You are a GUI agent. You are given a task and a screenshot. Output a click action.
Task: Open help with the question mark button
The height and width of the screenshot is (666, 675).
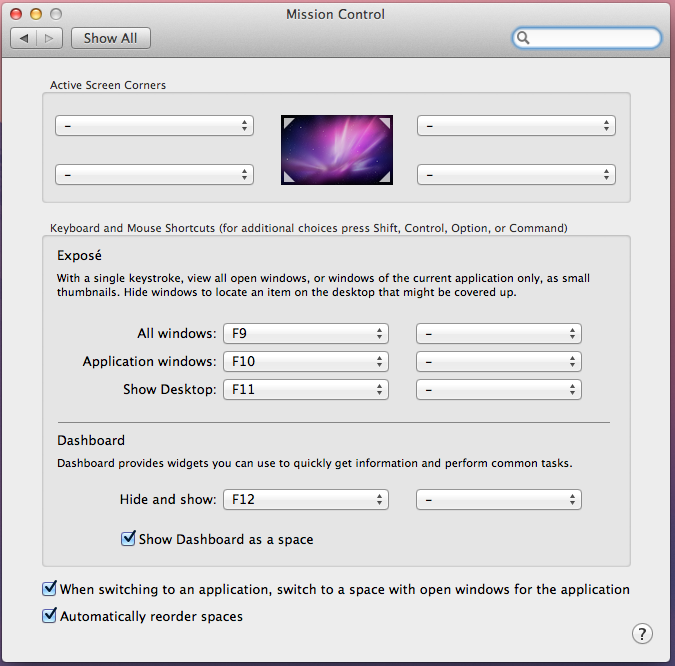click(642, 633)
